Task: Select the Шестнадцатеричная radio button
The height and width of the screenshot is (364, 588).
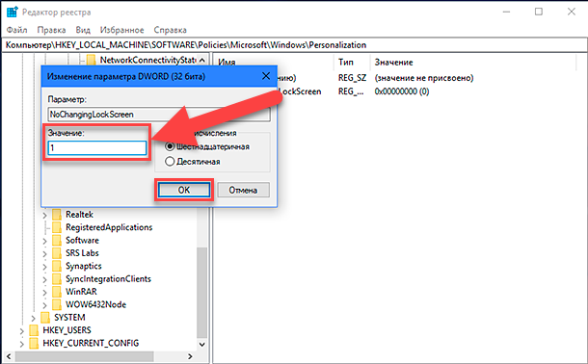Action: click(170, 146)
